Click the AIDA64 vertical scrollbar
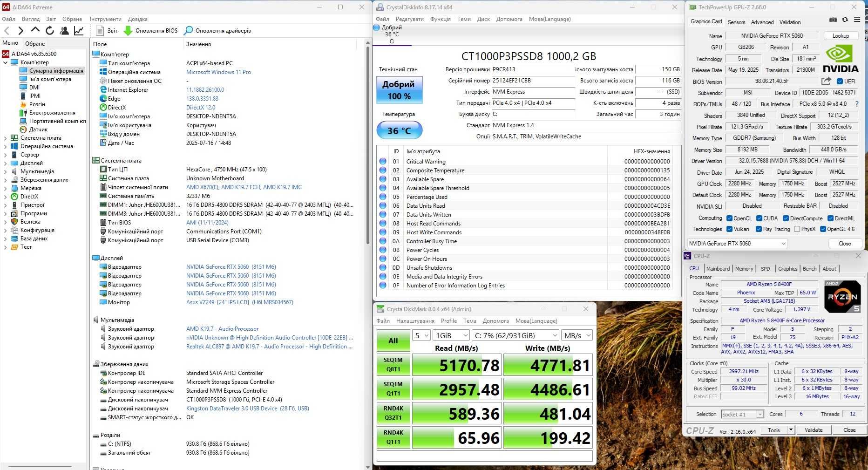868x470 pixels. (x=367, y=145)
